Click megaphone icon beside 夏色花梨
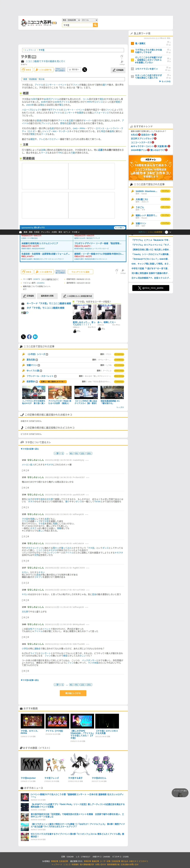Viewport: 190px width, 868px height. click(24, 360)
